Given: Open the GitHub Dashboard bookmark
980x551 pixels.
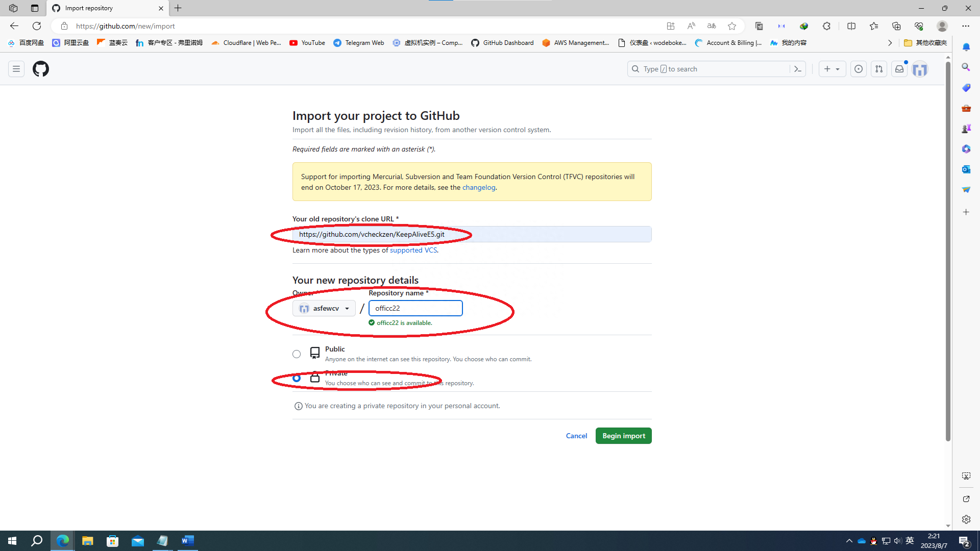Looking at the screenshot, I should tap(502, 43).
